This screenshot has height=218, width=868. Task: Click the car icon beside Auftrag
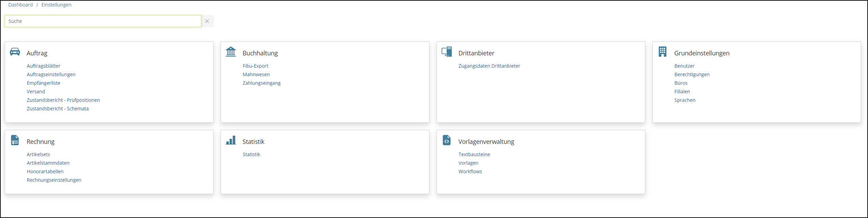pyautogui.click(x=15, y=52)
